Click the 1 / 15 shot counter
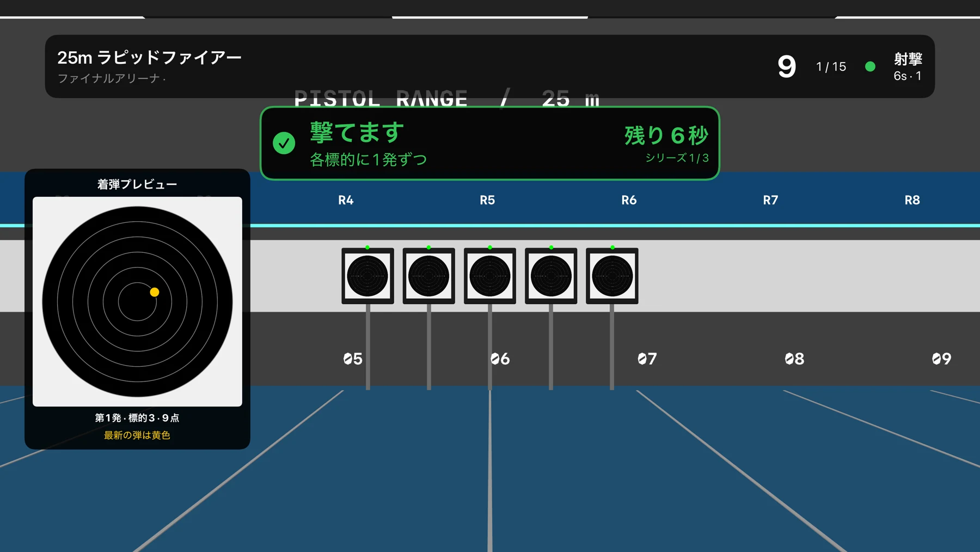Screen dimensions: 980x552 pos(831,66)
